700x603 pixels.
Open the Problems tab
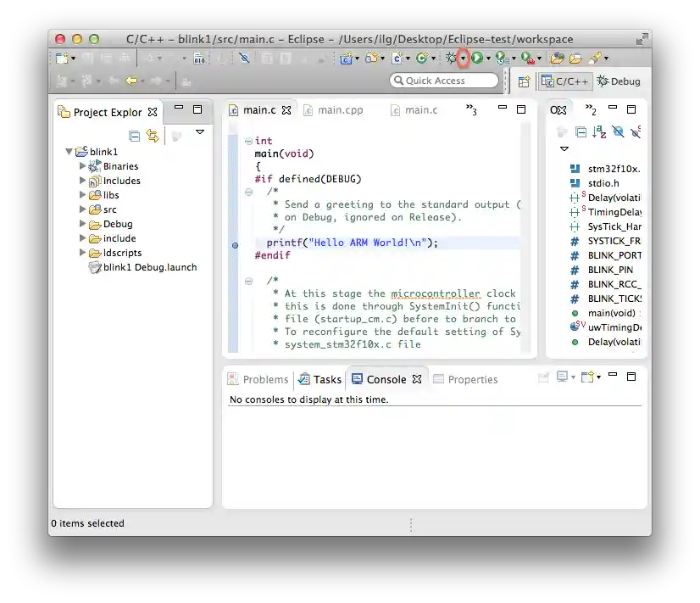click(258, 379)
